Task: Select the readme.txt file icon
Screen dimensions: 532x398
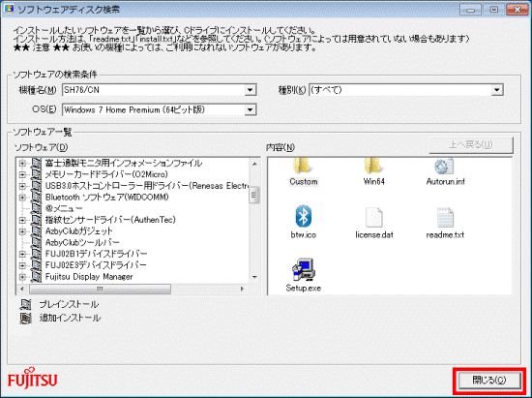Action: click(445, 217)
